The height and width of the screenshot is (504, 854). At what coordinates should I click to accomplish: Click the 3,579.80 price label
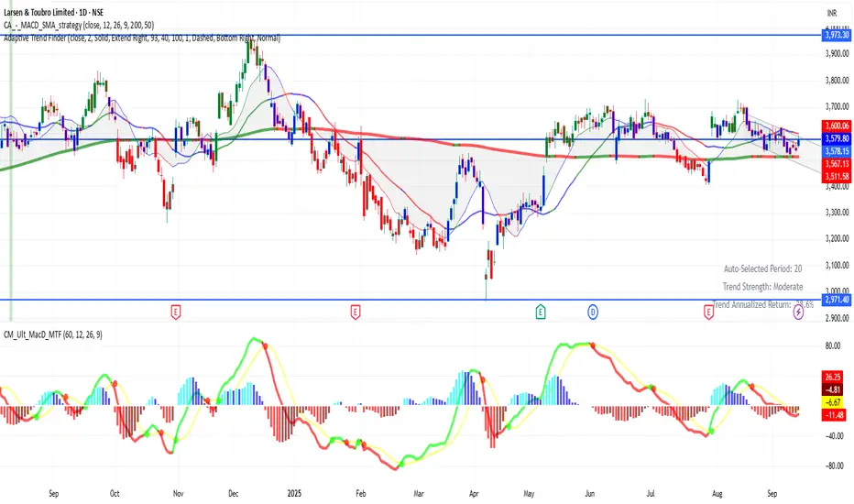coord(836,138)
